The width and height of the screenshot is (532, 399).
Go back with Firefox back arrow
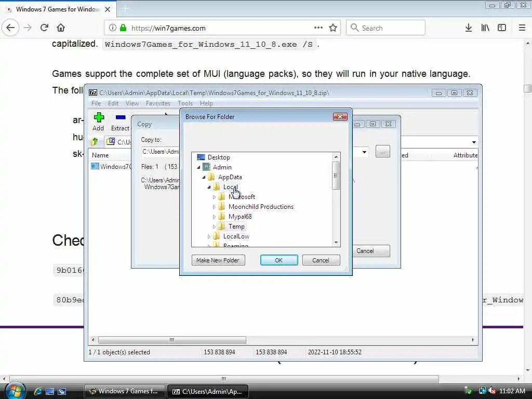tap(10, 28)
